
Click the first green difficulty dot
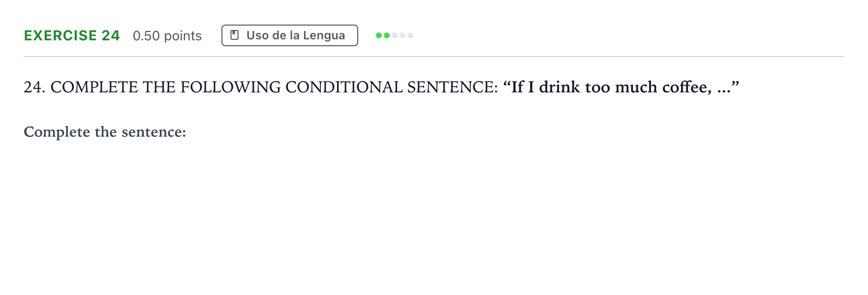pos(379,35)
